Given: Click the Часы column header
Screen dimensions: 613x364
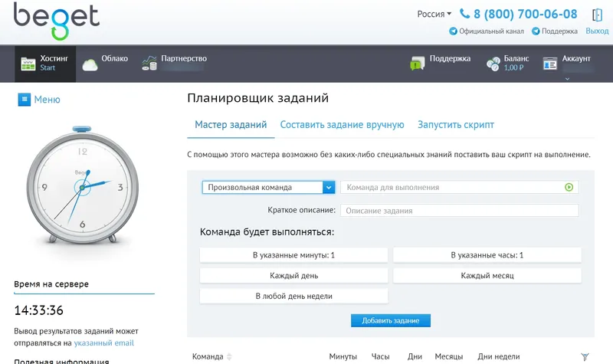Looking at the screenshot, I should (380, 356).
